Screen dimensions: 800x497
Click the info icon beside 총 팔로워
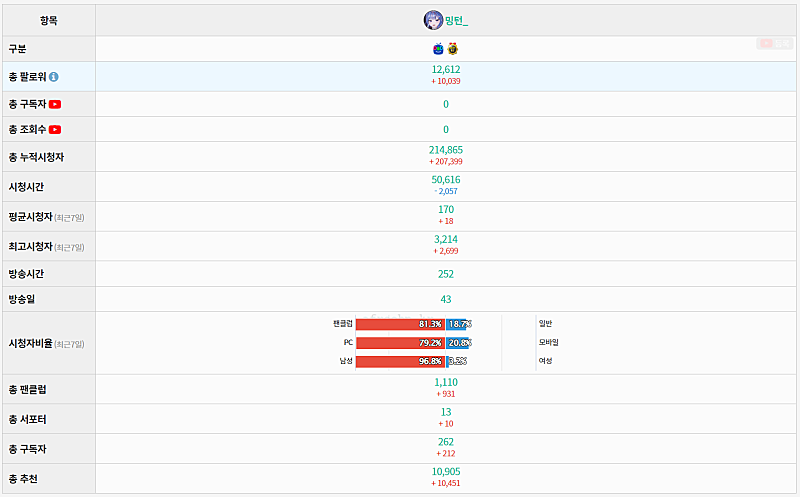point(54,76)
